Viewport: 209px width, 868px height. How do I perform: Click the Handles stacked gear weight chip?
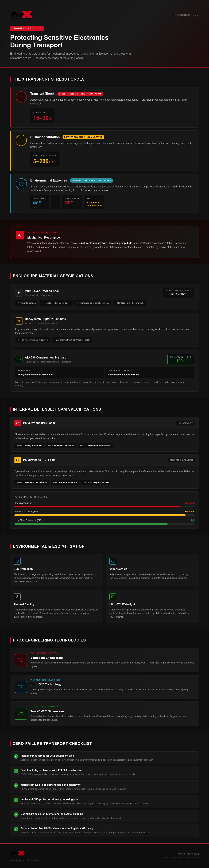pyautogui.click(x=130, y=303)
